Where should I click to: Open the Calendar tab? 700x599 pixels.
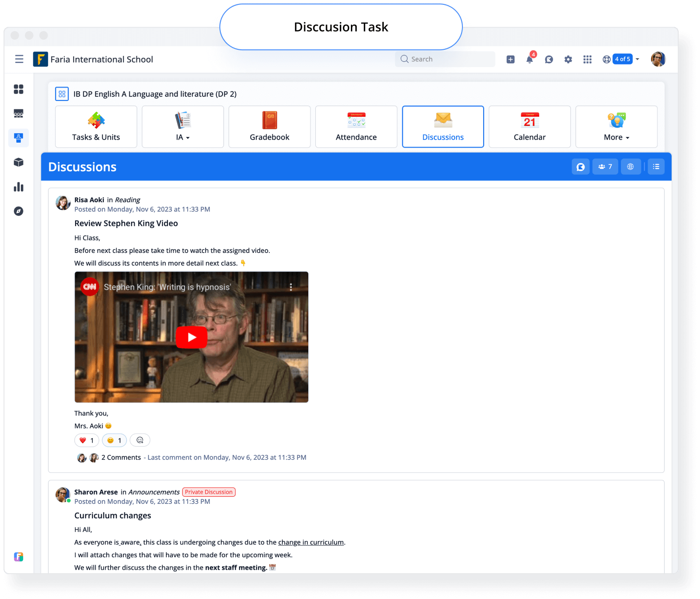[529, 127]
